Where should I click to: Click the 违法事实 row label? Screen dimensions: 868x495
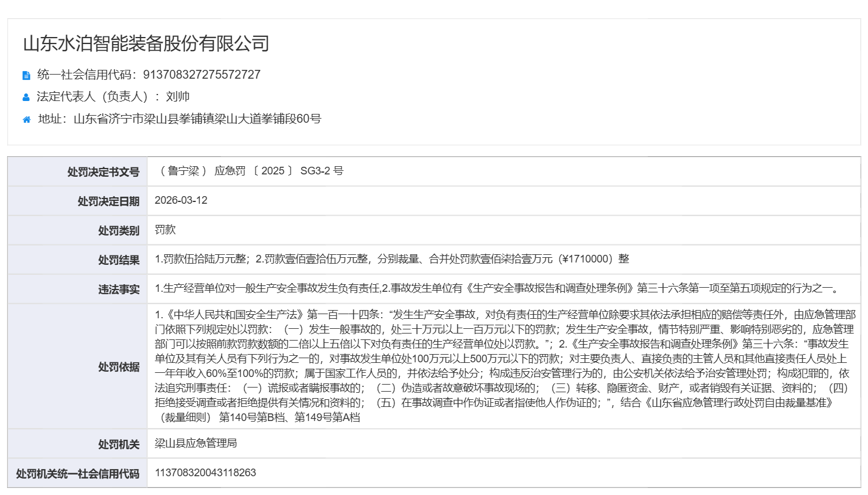(x=119, y=289)
